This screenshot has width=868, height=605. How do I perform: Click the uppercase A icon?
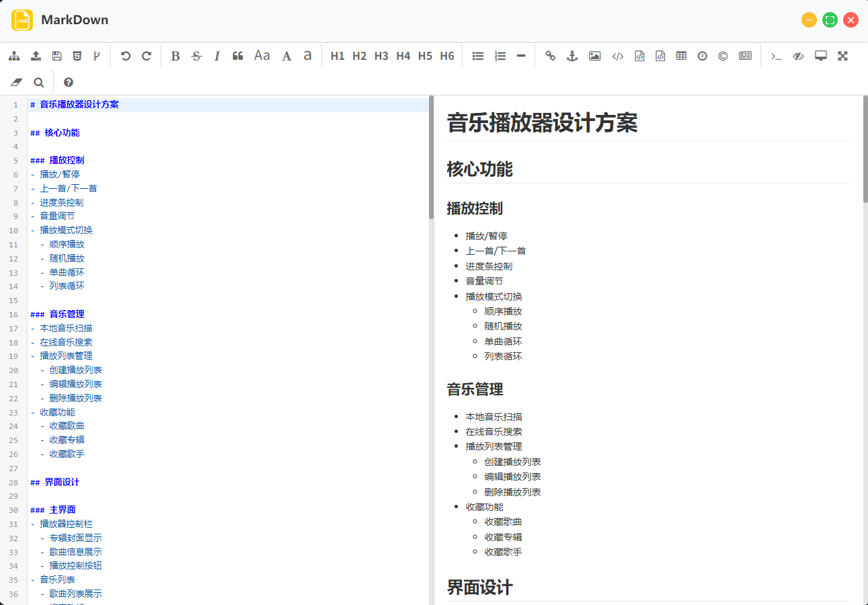286,56
